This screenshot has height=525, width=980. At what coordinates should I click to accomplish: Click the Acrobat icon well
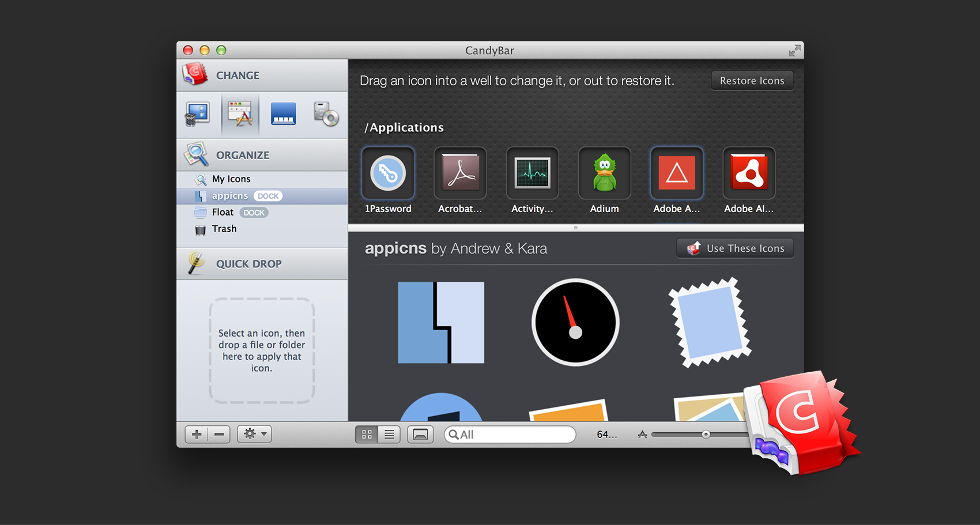(x=460, y=173)
